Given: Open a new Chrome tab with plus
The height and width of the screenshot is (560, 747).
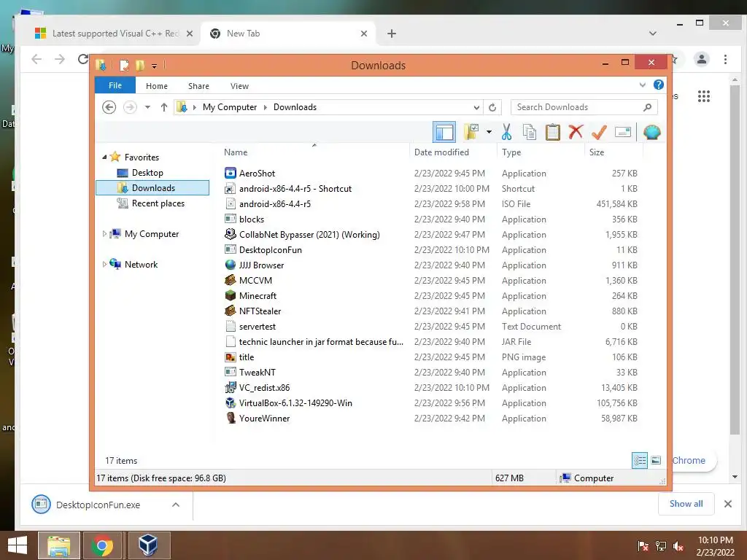Looking at the screenshot, I should (392, 34).
